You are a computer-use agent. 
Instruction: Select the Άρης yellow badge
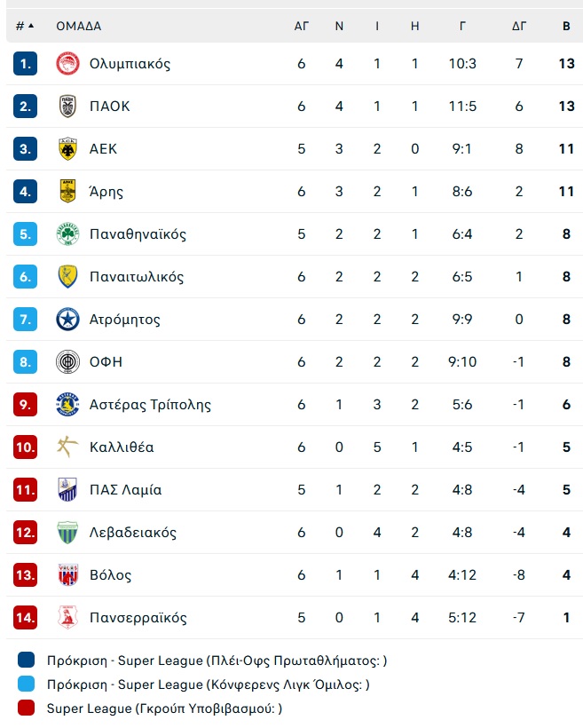[67, 191]
